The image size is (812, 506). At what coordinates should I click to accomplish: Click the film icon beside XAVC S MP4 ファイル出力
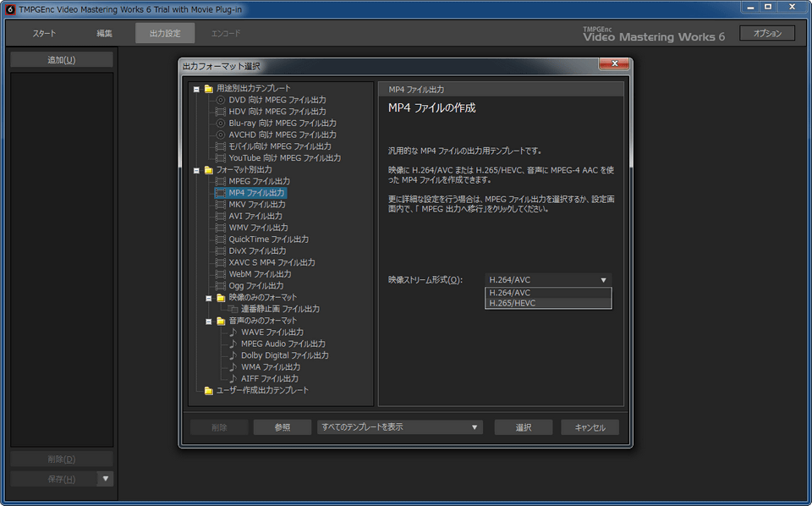[220, 262]
